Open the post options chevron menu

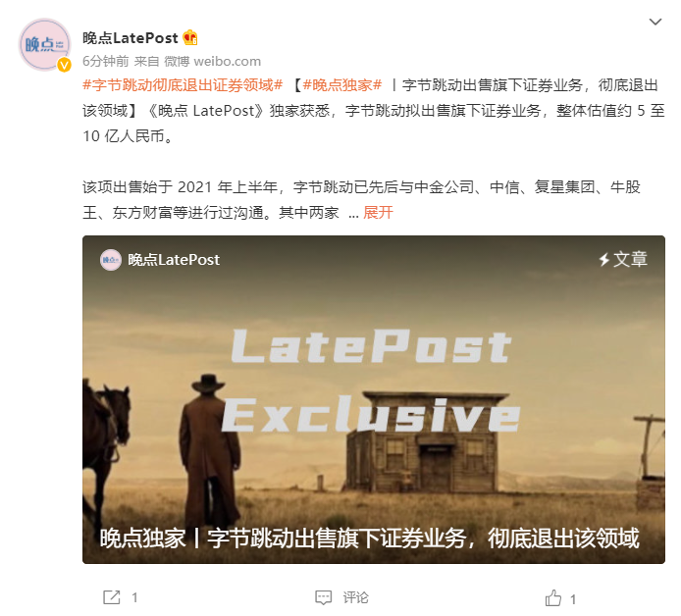[x=655, y=22]
